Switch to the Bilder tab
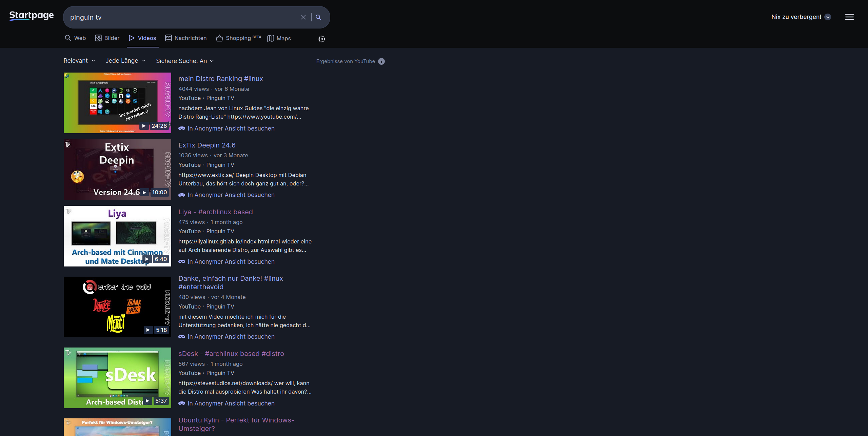Screen dimensions: 868x436 click(107, 38)
